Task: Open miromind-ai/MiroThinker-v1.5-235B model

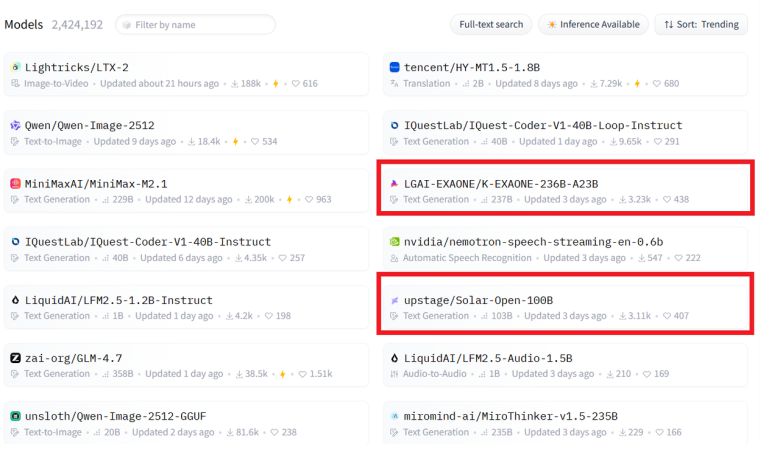Action: pos(510,415)
